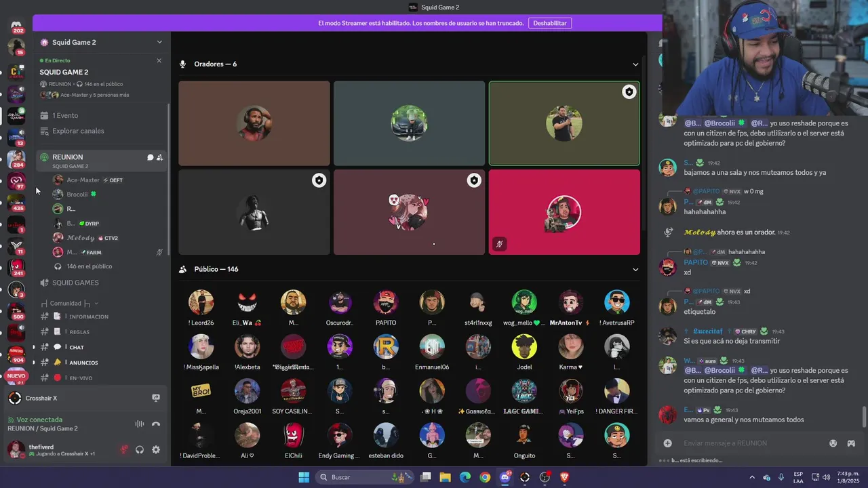The height and width of the screenshot is (488, 868).
Task: Click PAPITO avatar in audience
Action: (x=386, y=302)
